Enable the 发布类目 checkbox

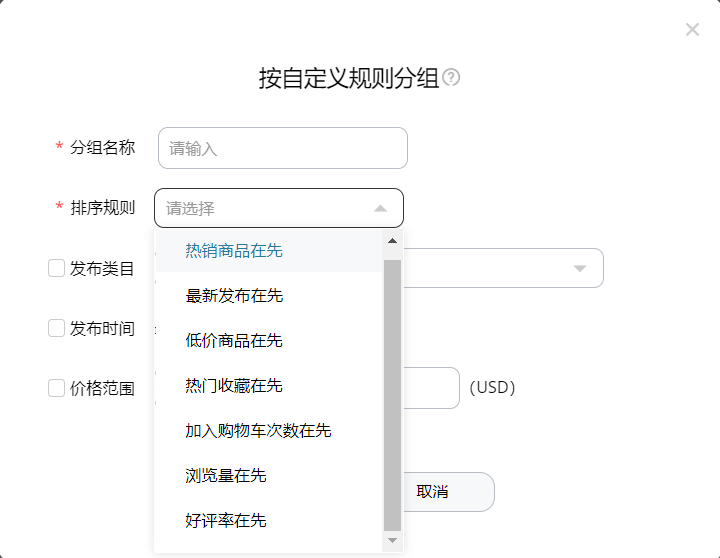coord(56,268)
